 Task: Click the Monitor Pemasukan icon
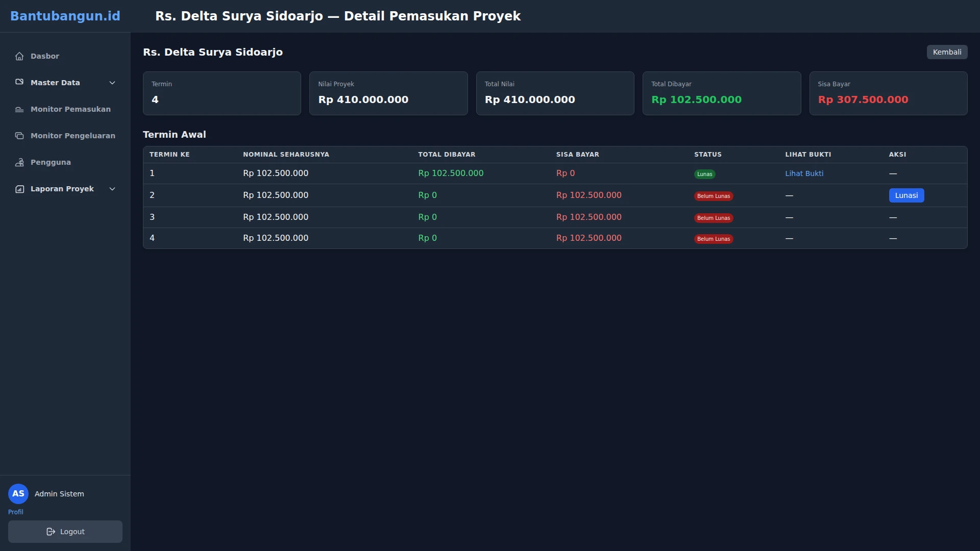[x=19, y=109]
